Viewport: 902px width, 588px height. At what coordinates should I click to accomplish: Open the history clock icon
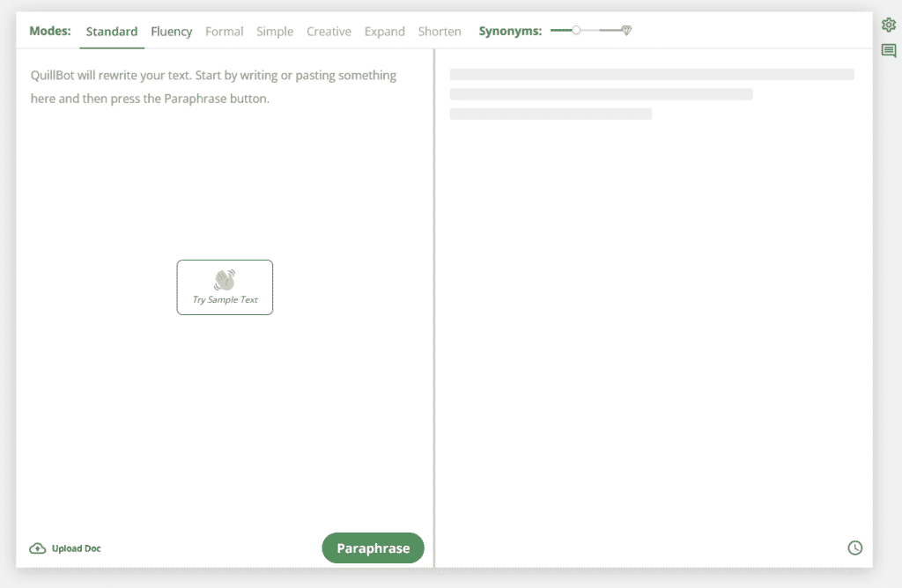pyautogui.click(x=854, y=548)
